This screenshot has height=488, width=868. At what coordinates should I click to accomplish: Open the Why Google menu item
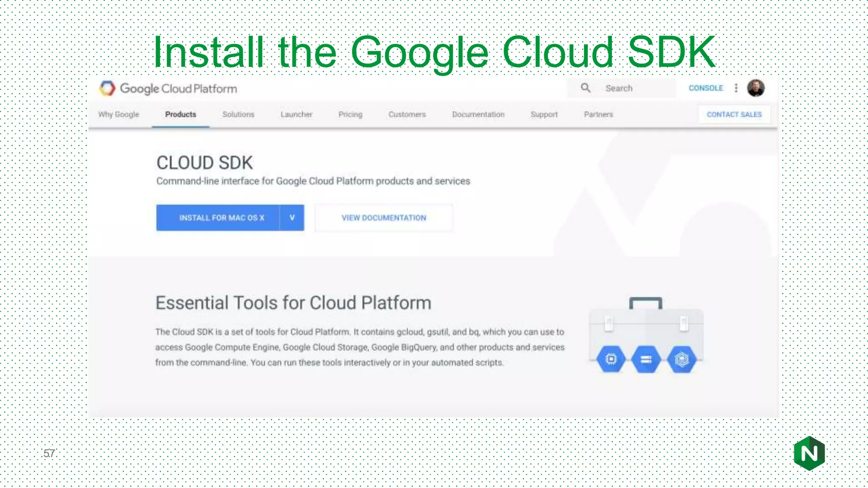119,114
